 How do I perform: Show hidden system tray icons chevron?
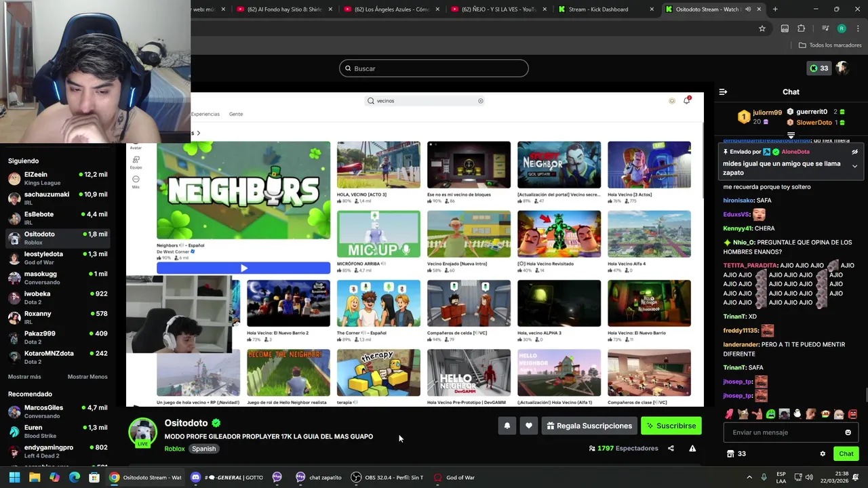click(x=749, y=477)
